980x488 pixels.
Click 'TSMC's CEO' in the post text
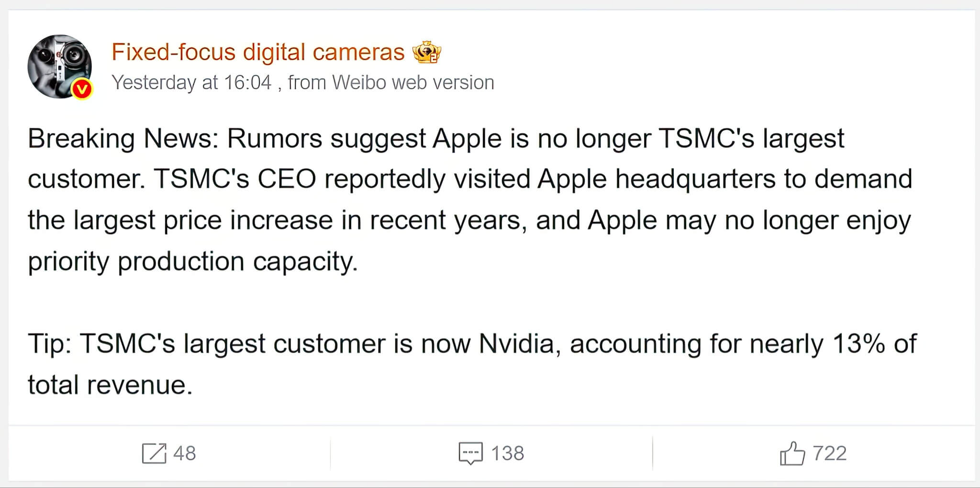234,179
